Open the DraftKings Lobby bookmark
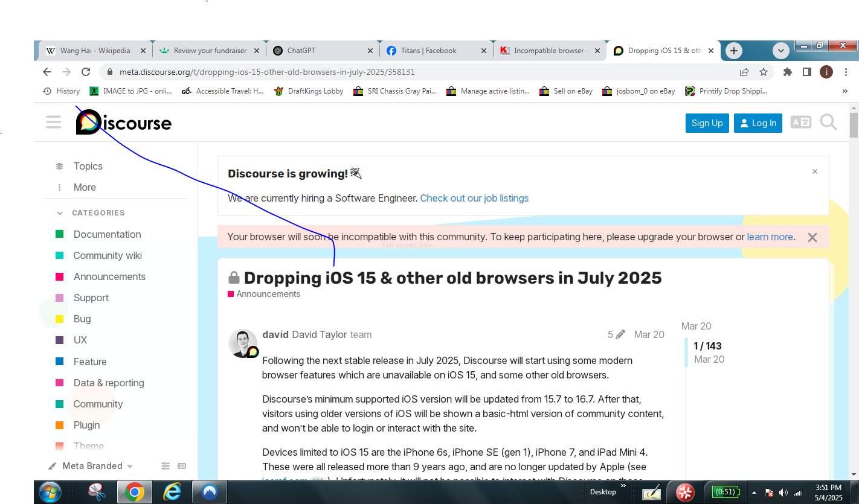The height and width of the screenshot is (504, 859). tap(309, 91)
